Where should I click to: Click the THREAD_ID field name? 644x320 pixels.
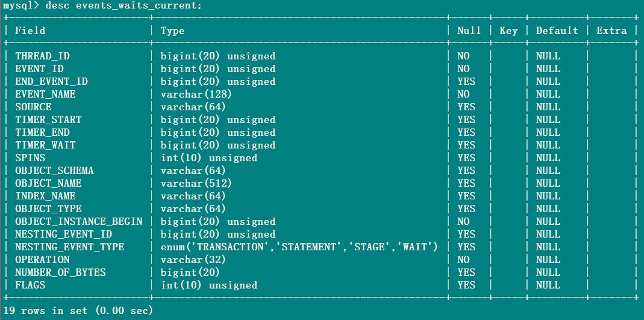click(x=42, y=56)
